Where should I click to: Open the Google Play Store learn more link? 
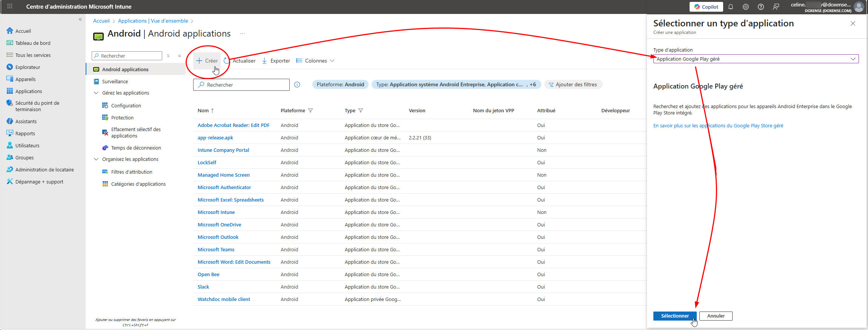click(718, 126)
